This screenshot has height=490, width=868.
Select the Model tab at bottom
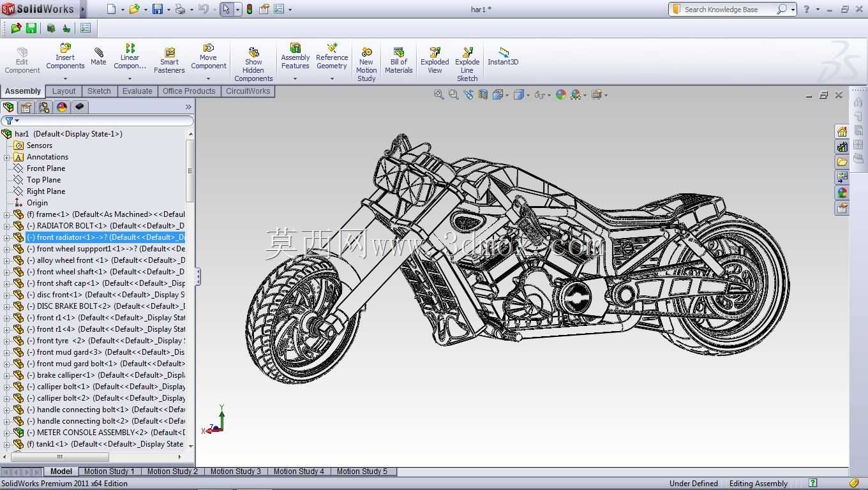(61, 471)
